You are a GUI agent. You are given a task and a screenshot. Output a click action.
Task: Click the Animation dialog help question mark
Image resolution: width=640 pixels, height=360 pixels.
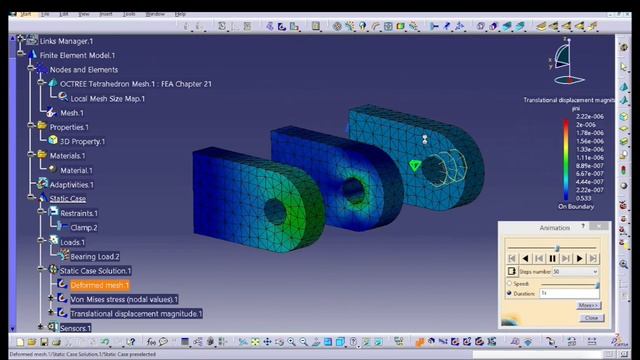(x=583, y=226)
